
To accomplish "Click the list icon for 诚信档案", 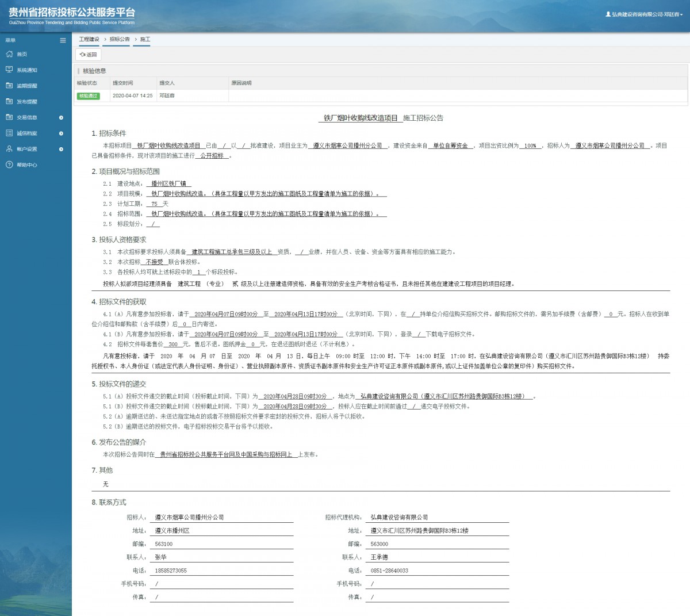I will tap(9, 133).
